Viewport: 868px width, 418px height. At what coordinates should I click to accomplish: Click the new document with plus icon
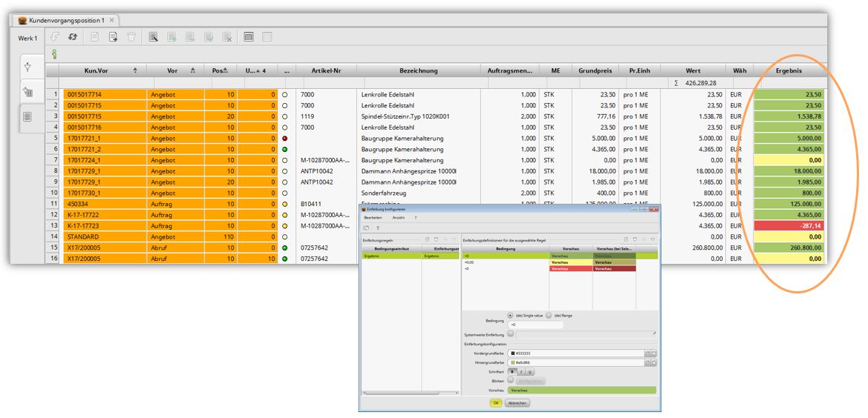pos(113,37)
